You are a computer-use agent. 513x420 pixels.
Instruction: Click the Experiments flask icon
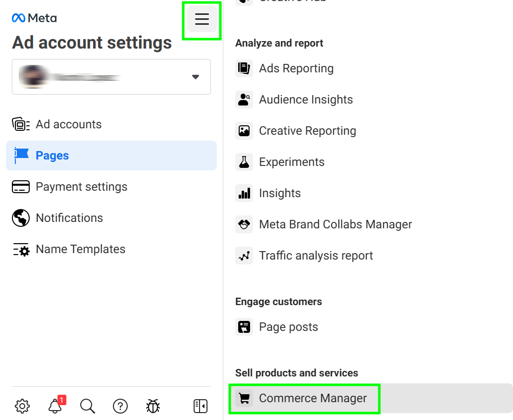[x=244, y=162]
